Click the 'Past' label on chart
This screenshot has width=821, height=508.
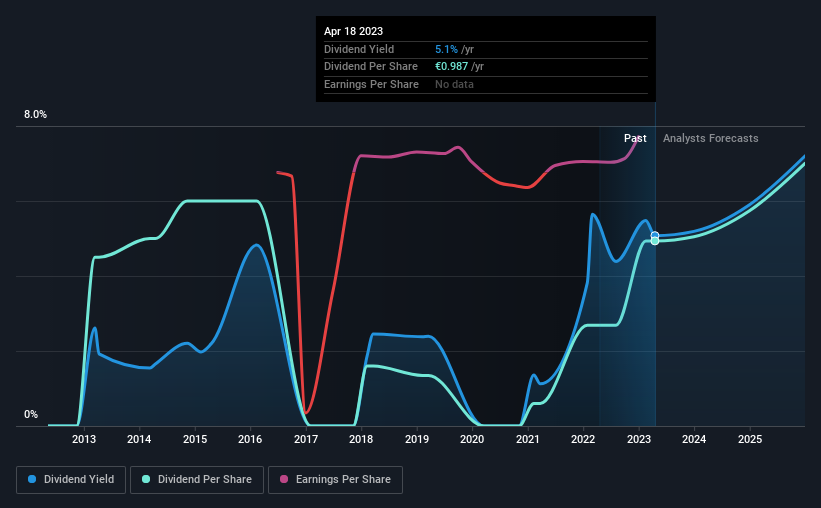[x=635, y=138]
